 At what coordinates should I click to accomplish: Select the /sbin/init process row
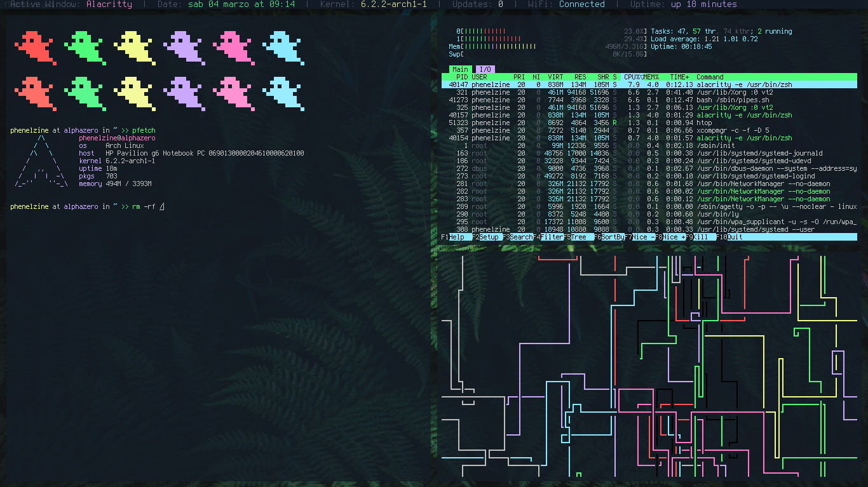[x=649, y=145]
